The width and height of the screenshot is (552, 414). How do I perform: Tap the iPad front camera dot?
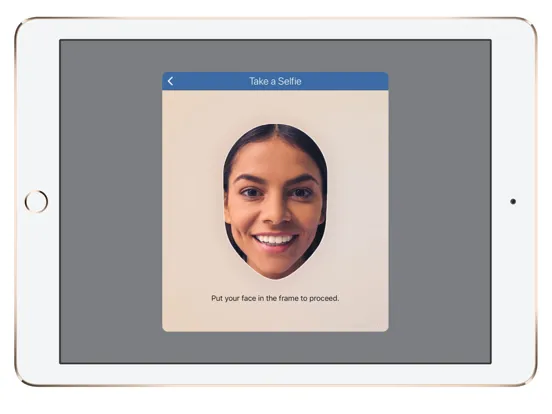pos(513,201)
